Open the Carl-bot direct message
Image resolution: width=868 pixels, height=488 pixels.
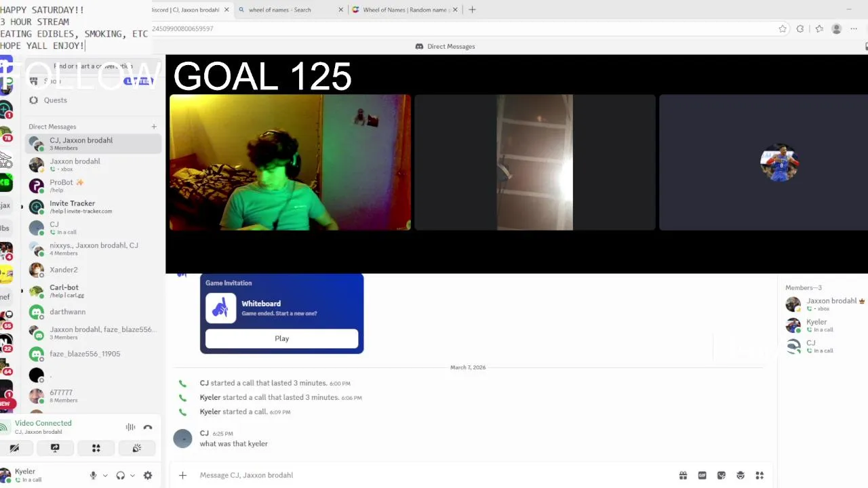point(93,291)
